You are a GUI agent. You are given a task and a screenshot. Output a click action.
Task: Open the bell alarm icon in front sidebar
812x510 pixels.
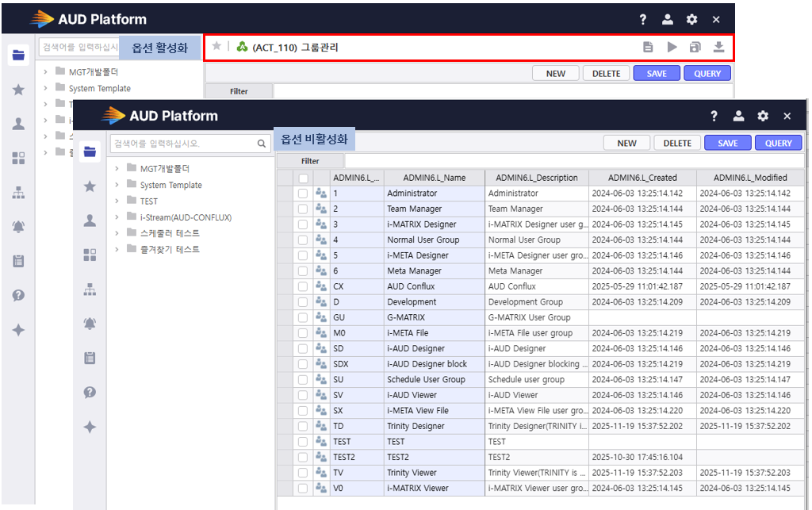click(90, 323)
